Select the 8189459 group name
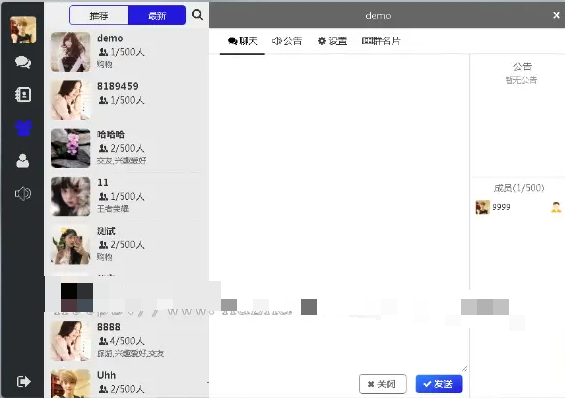565x398 pixels. pos(118,86)
